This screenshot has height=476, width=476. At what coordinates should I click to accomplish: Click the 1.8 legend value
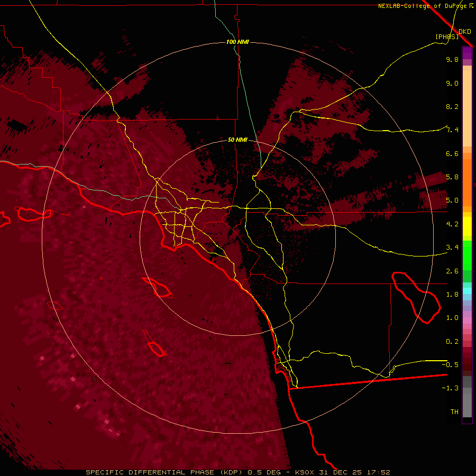(452, 295)
